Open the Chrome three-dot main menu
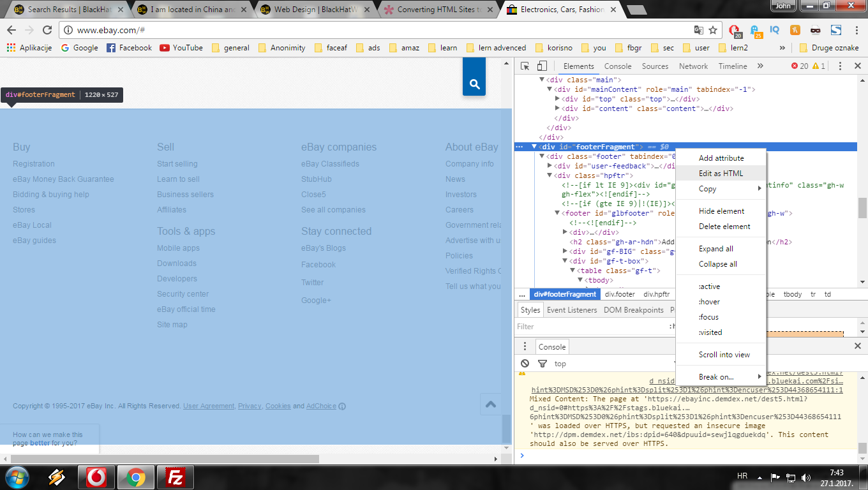Viewport: 868px width, 490px height. pos(855,30)
